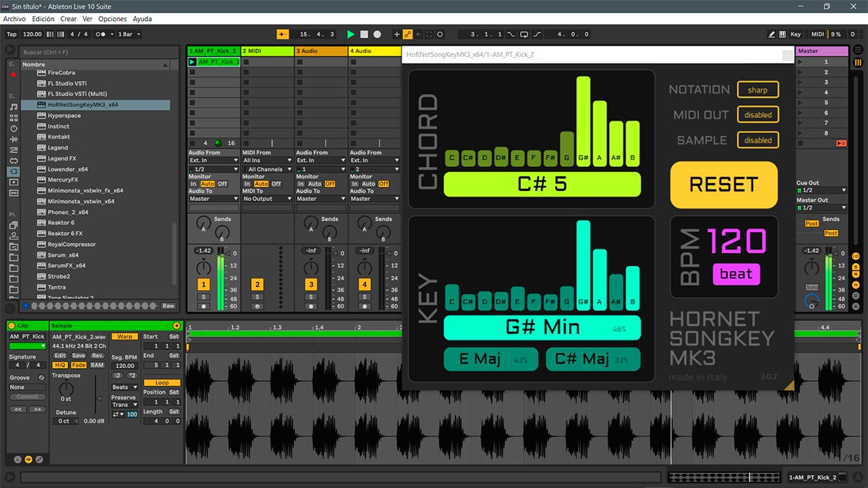Toggle track 3 Audio activator button

310,284
